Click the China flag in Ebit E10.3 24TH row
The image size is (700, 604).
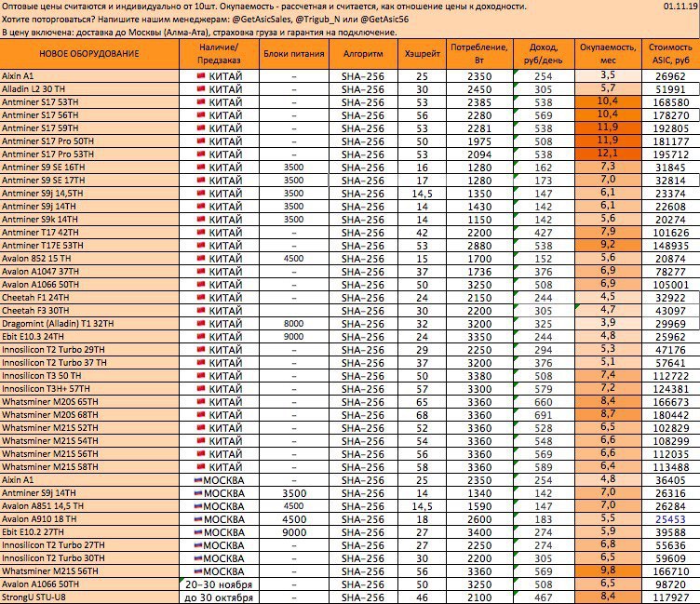(200, 336)
